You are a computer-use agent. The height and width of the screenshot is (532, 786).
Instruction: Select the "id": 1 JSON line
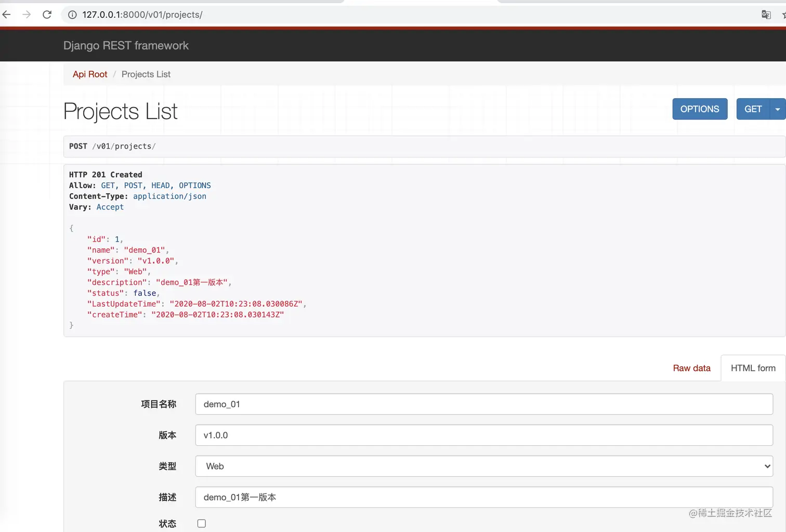click(105, 240)
